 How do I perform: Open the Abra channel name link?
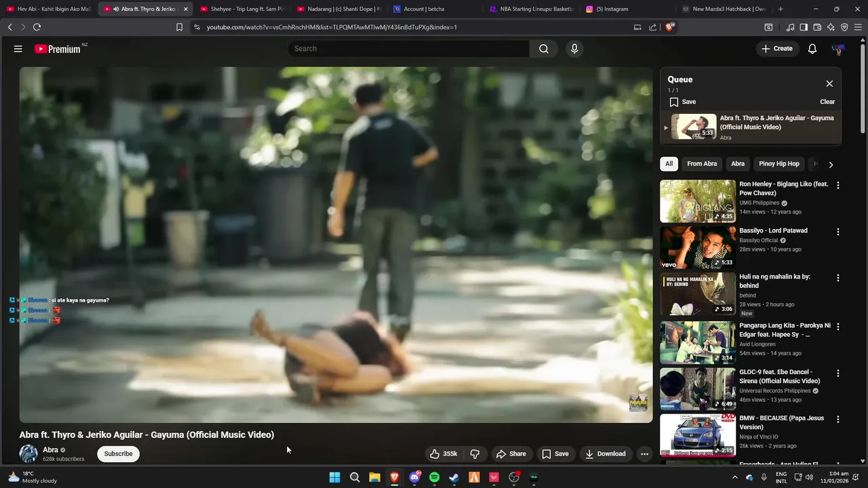[50, 450]
